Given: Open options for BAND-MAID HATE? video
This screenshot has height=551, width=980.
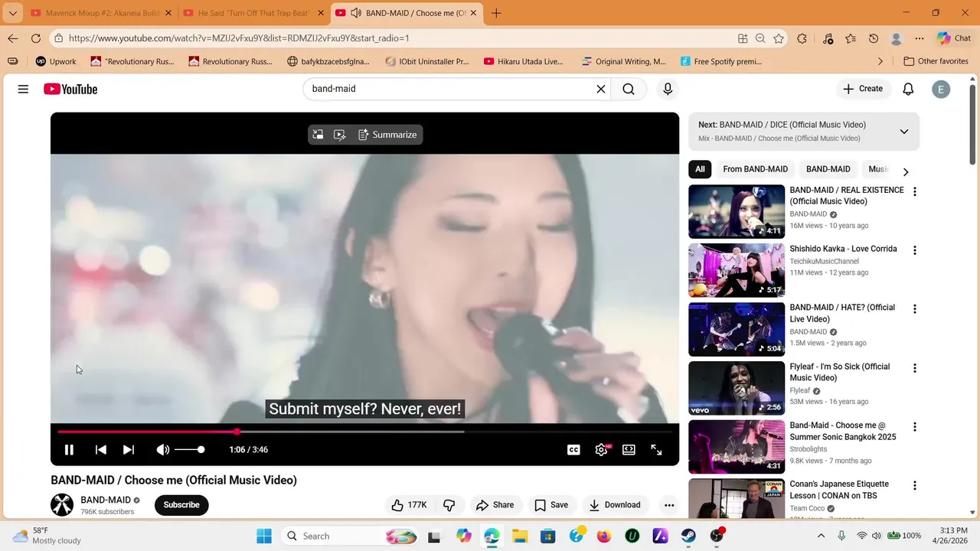Looking at the screenshot, I should [914, 309].
